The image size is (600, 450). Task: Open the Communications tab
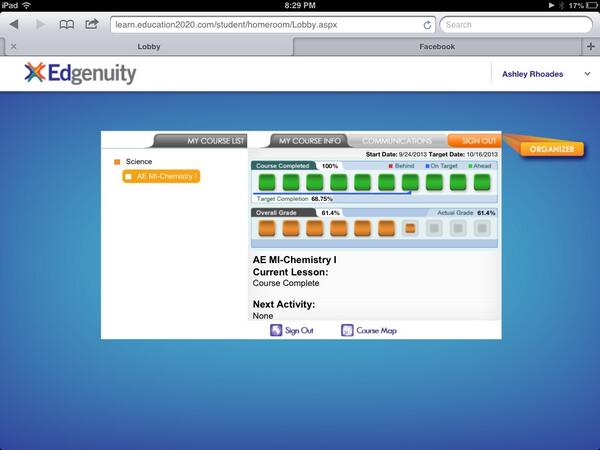[397, 141]
